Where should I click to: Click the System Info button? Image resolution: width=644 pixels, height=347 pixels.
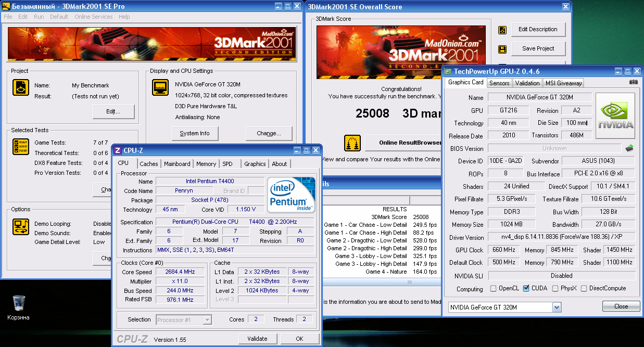point(195,134)
